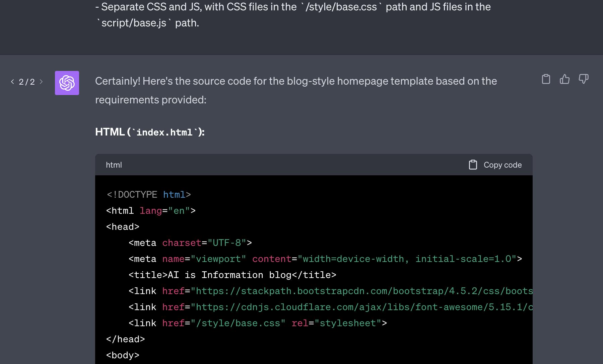Click the <html lang="en"> code line
Viewport: 603px width, 364px height.
pos(151,211)
